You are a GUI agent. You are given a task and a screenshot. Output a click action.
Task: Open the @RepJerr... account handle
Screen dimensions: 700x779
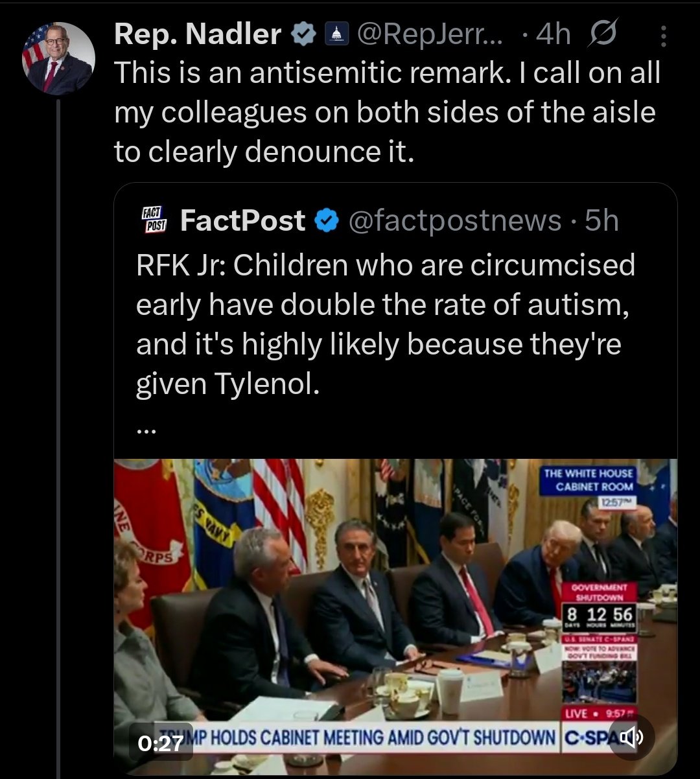pos(428,34)
